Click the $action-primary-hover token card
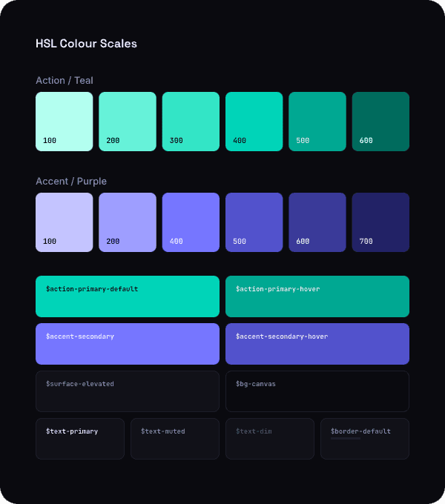The image size is (445, 504). pyautogui.click(x=317, y=296)
